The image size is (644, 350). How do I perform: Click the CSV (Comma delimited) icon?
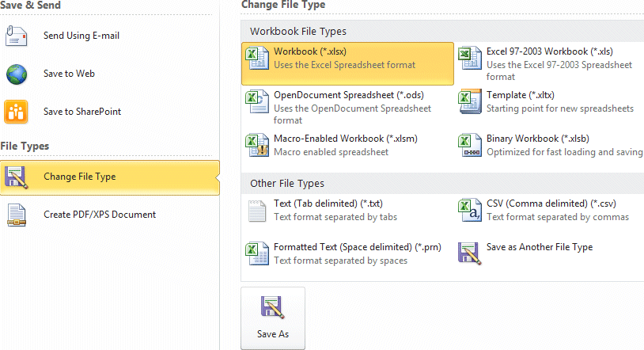pos(470,210)
